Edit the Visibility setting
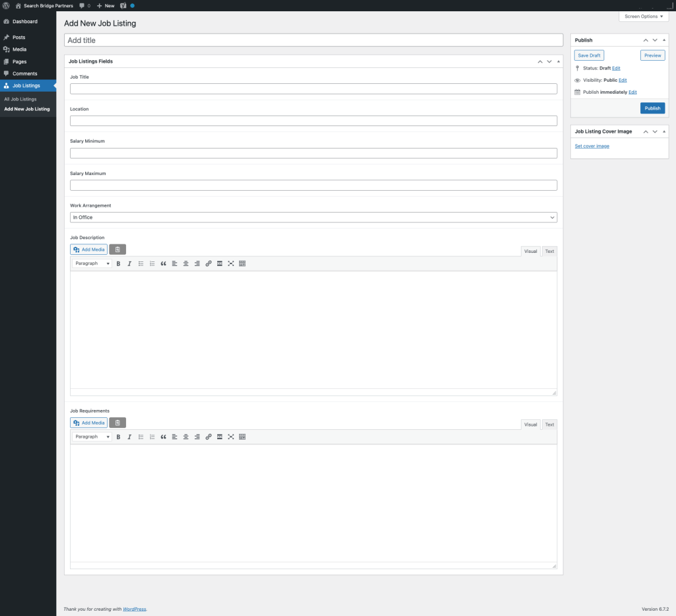The image size is (676, 616). [x=623, y=80]
